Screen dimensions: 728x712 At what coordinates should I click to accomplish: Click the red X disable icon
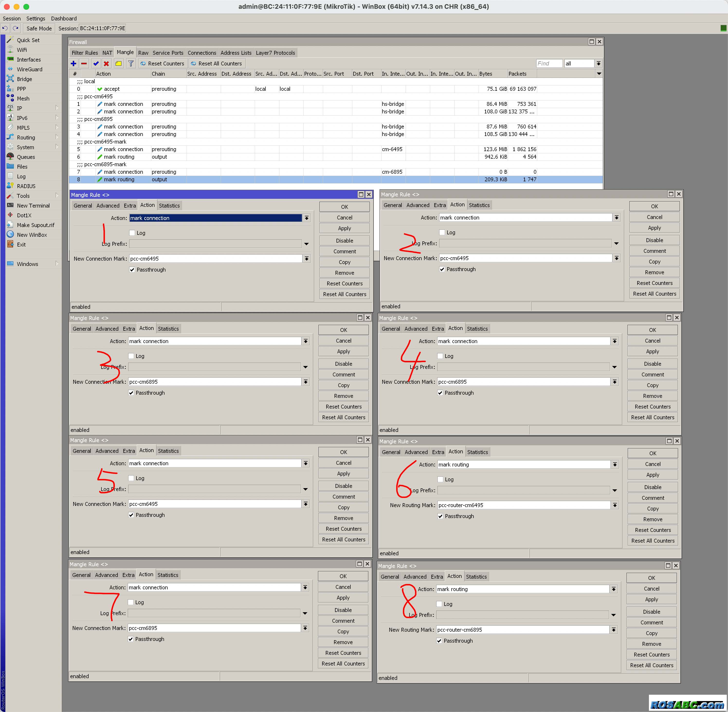pyautogui.click(x=107, y=64)
